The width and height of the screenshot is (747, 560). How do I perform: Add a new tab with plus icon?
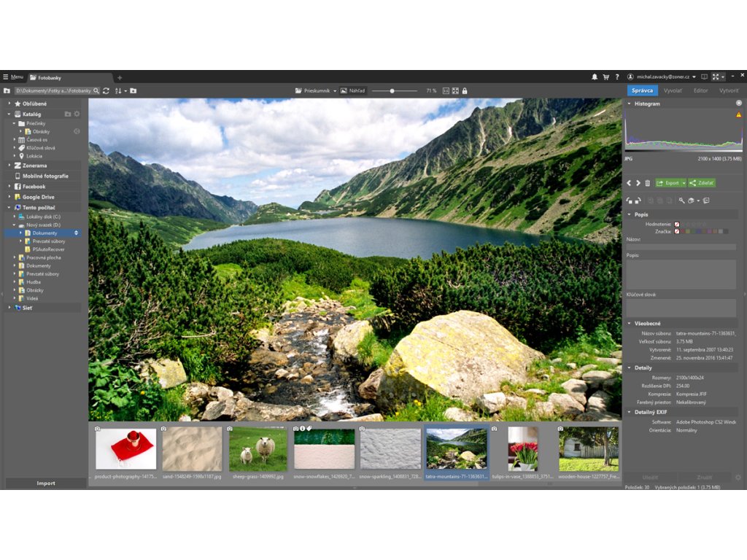tap(120, 77)
